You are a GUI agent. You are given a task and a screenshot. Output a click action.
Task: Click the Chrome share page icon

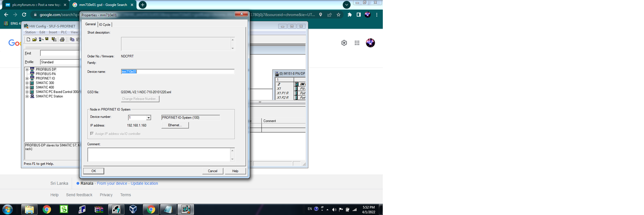tap(330, 15)
